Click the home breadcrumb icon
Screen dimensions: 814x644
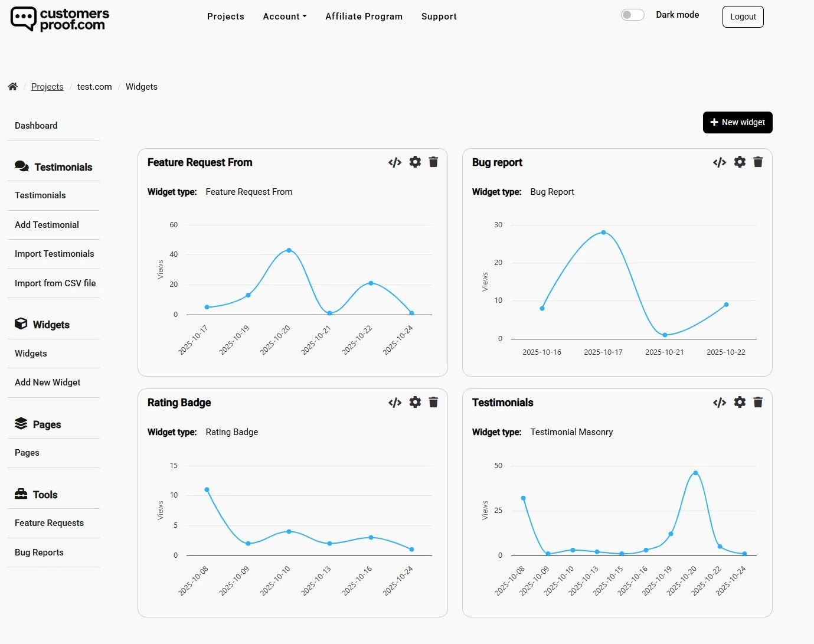coord(12,86)
